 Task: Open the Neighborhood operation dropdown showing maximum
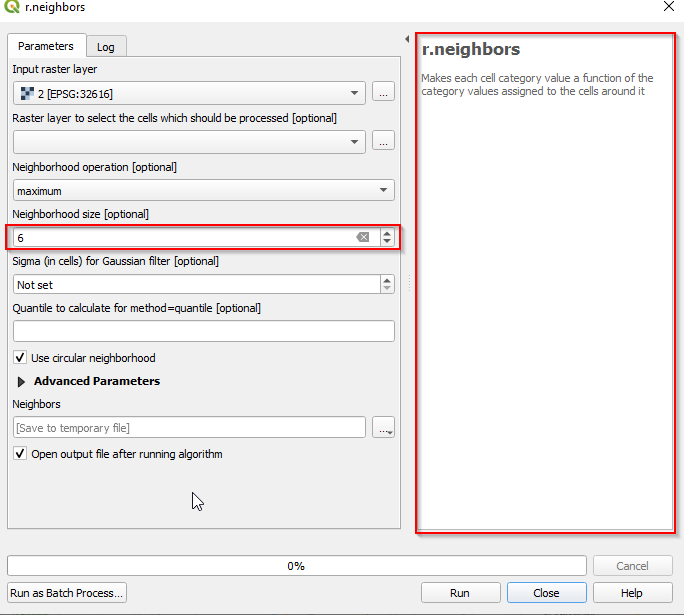(x=204, y=191)
